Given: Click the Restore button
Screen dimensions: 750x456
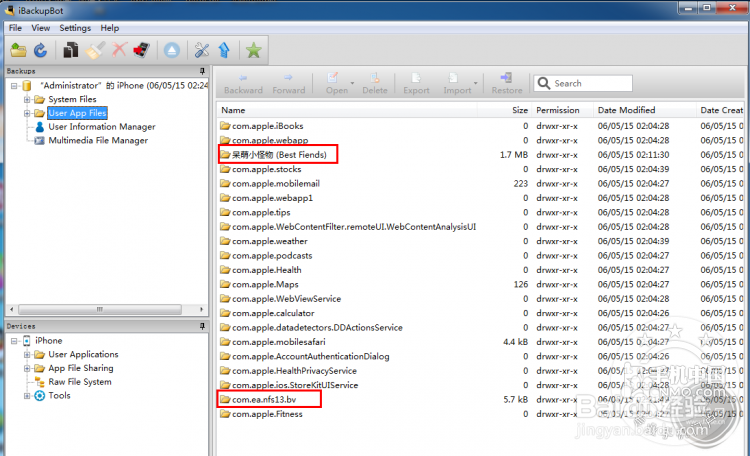Looking at the screenshot, I should [507, 84].
